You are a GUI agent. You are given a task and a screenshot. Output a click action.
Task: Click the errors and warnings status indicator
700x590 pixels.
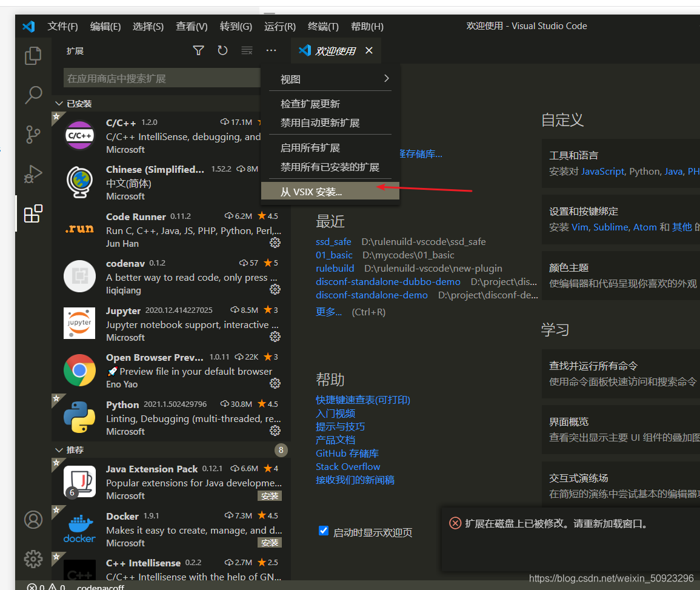[46, 586]
